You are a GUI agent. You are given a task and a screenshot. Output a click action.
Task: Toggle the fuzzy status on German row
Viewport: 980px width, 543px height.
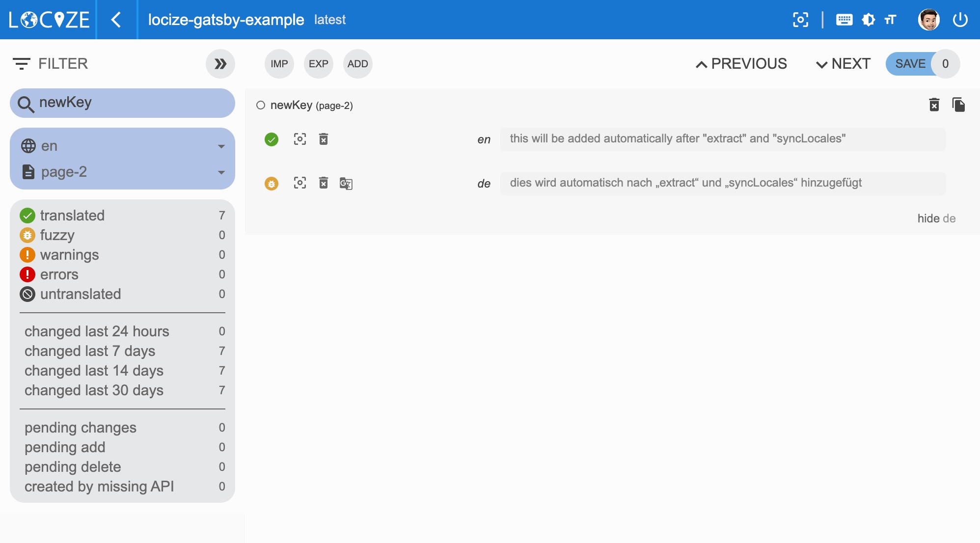[x=271, y=184]
